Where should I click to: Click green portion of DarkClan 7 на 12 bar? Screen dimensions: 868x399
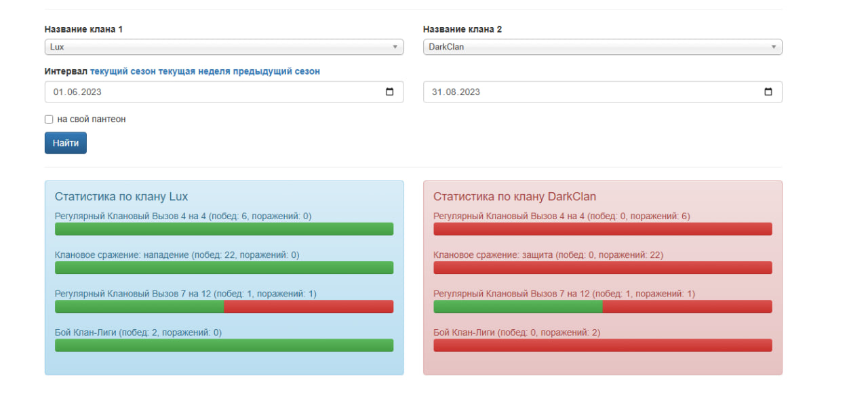tap(517, 307)
